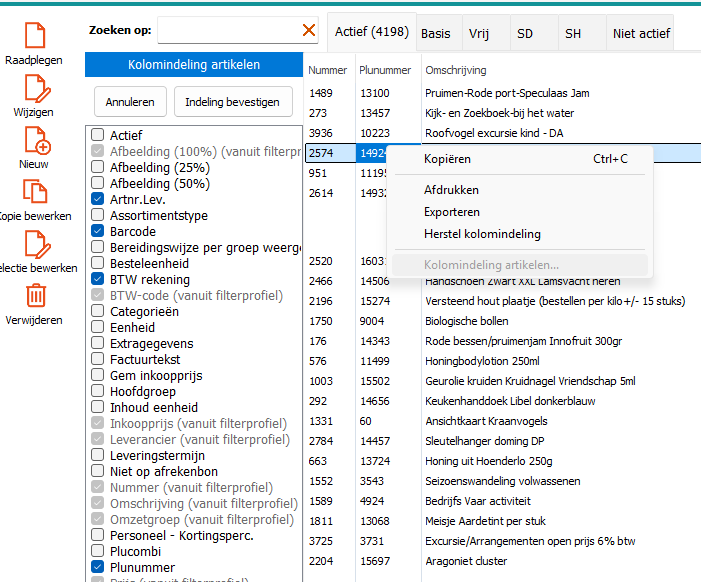Check the Eenheid column checkbox
This screenshot has height=582, width=701.
(x=98, y=327)
